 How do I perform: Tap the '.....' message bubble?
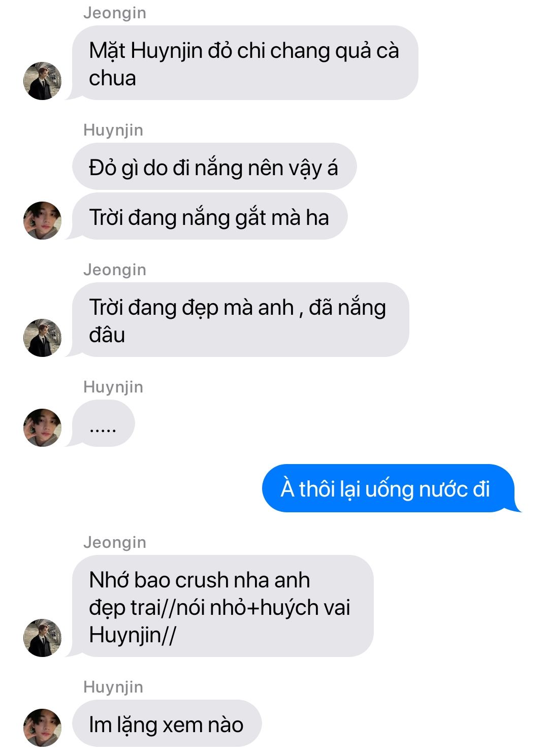pos(104,423)
